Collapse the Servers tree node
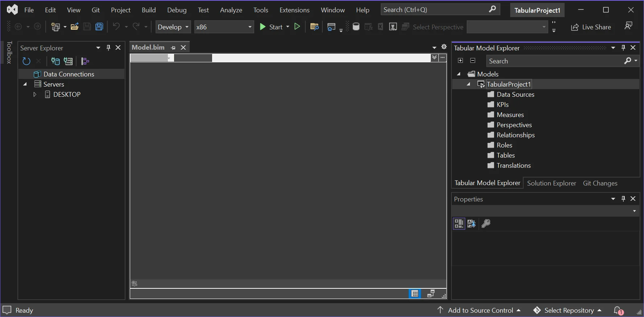This screenshot has width=644, height=317. (25, 84)
